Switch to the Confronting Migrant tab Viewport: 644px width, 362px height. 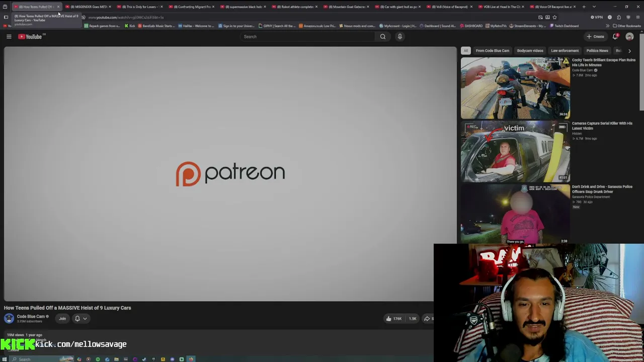coord(192,7)
